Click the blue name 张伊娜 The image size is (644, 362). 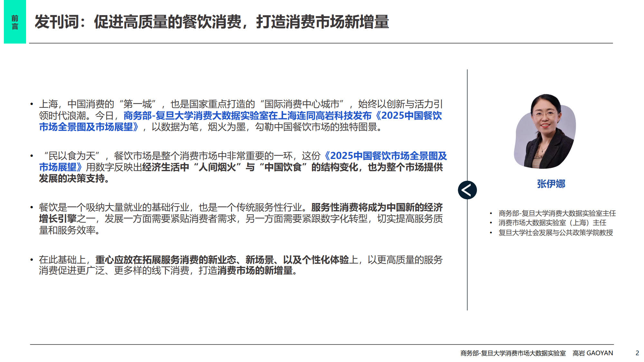[x=551, y=184]
